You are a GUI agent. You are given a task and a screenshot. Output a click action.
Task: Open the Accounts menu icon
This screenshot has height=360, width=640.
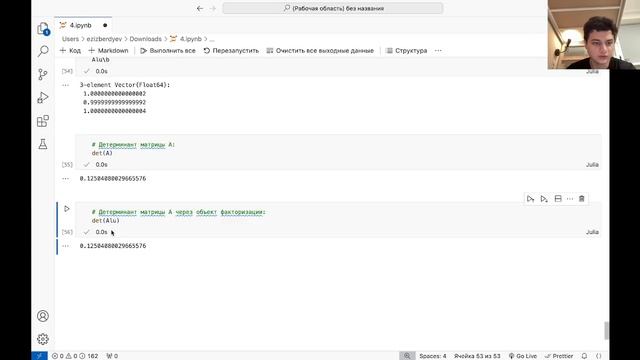click(x=43, y=316)
